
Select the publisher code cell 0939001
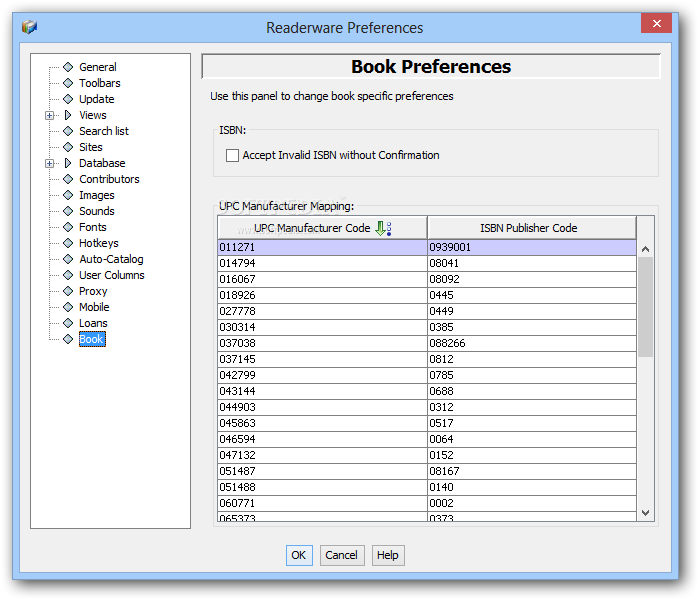click(532, 247)
